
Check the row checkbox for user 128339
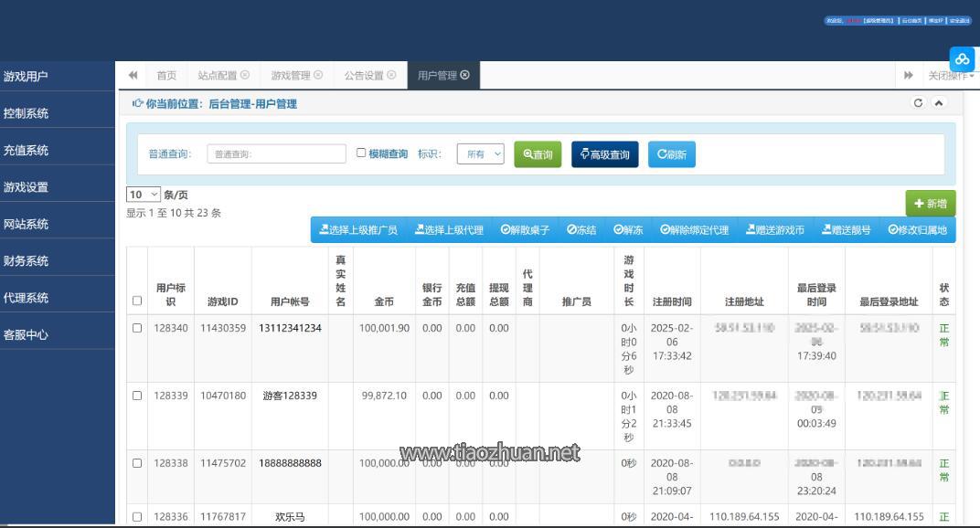click(x=137, y=396)
